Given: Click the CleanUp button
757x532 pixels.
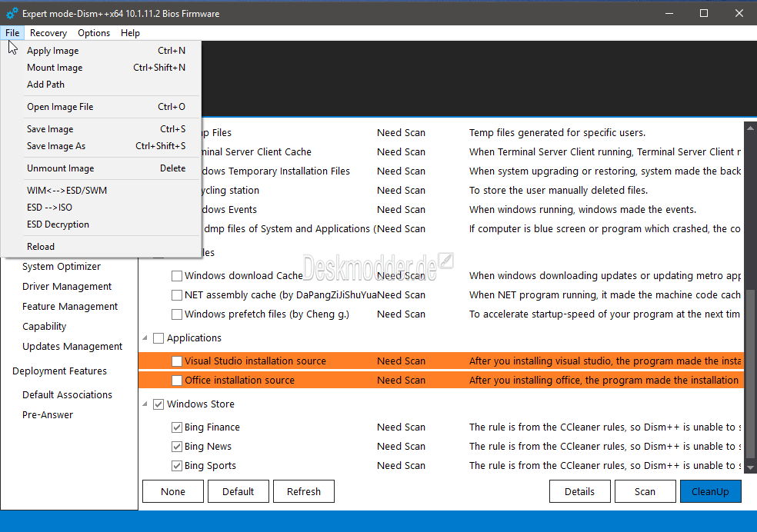Looking at the screenshot, I should coord(710,491).
